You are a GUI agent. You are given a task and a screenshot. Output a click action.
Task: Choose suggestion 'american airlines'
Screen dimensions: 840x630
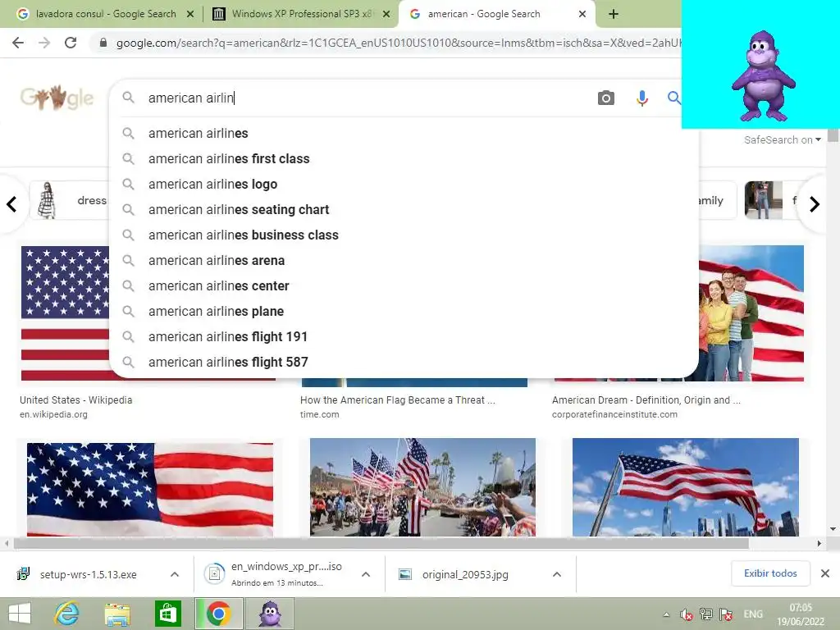[x=404, y=133]
